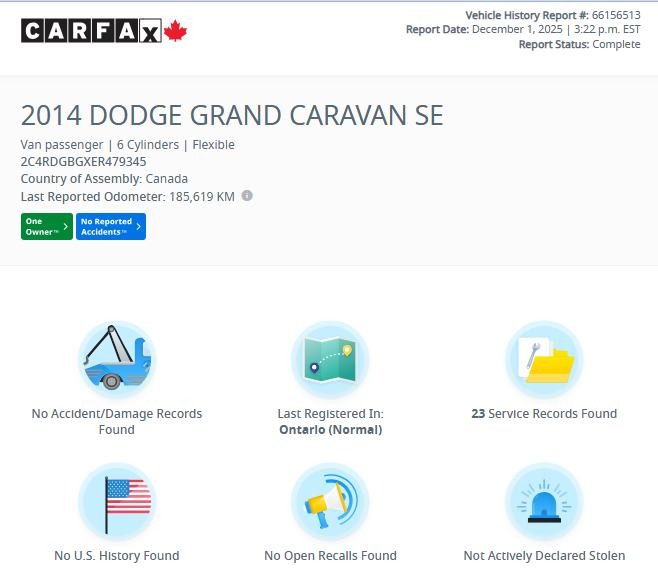Click No Open Recalls Found label

[x=330, y=556]
